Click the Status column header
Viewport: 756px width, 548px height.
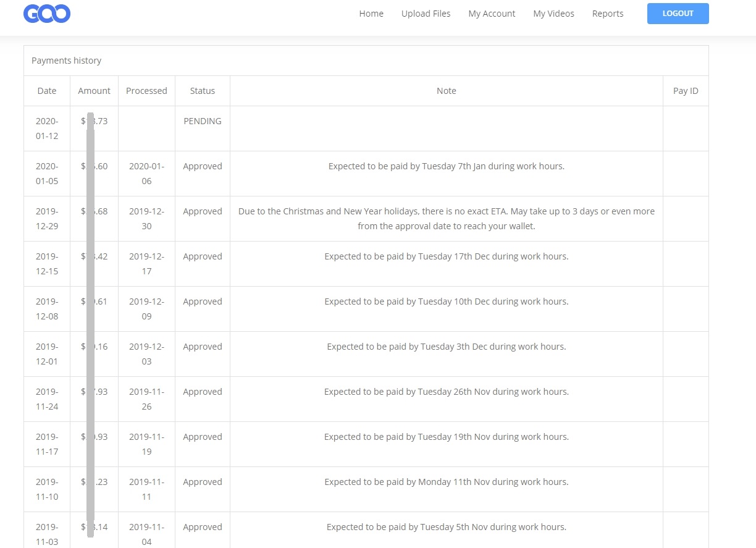[203, 91]
